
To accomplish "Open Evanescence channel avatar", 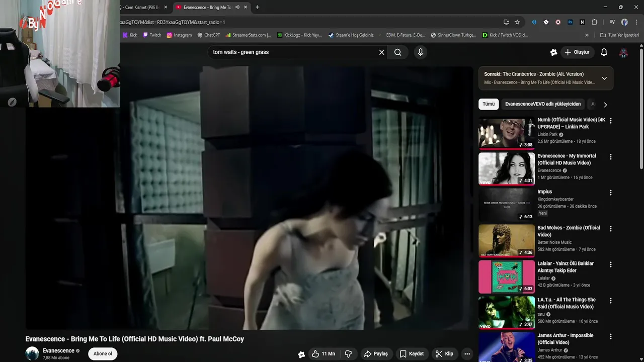I will [32, 353].
